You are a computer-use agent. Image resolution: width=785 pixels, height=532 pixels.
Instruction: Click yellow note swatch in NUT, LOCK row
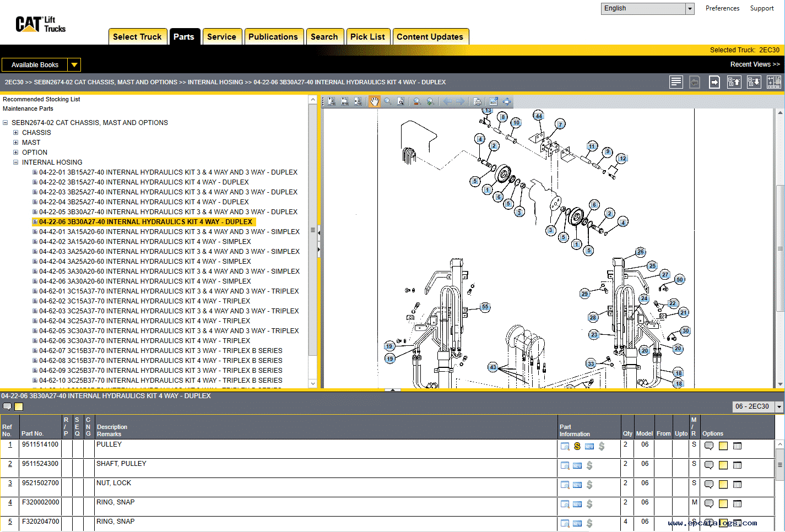723,484
